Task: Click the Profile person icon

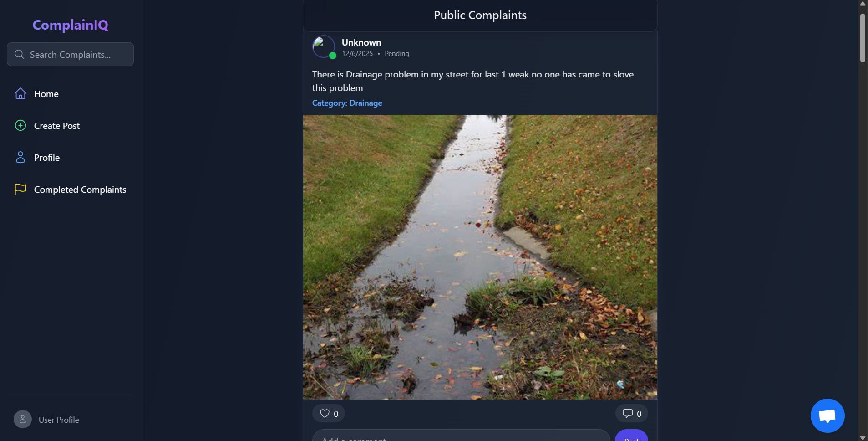Action: (20, 157)
